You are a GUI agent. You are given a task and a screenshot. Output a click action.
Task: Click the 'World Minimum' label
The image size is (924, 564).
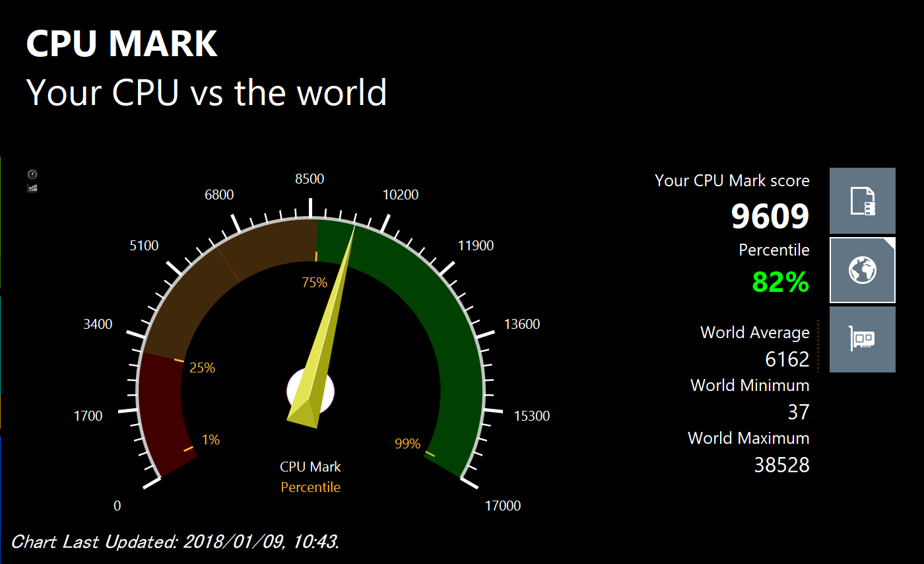[x=750, y=385]
